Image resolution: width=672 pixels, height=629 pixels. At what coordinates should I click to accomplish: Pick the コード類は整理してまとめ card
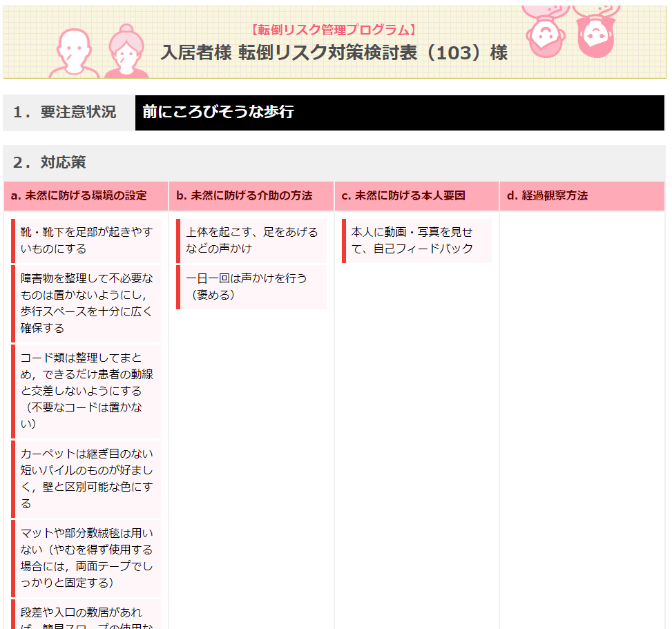point(86,391)
